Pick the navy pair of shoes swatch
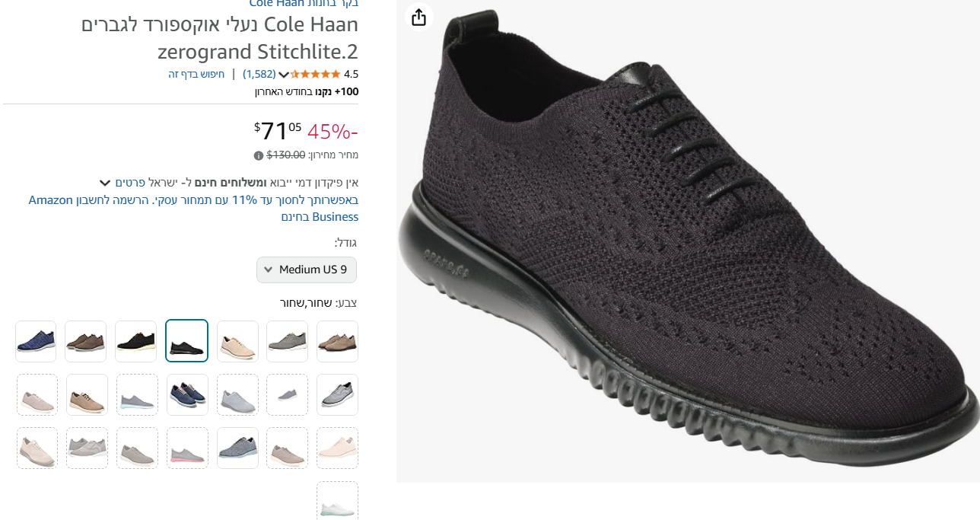Viewport: 980px width, 520px height. [x=187, y=394]
